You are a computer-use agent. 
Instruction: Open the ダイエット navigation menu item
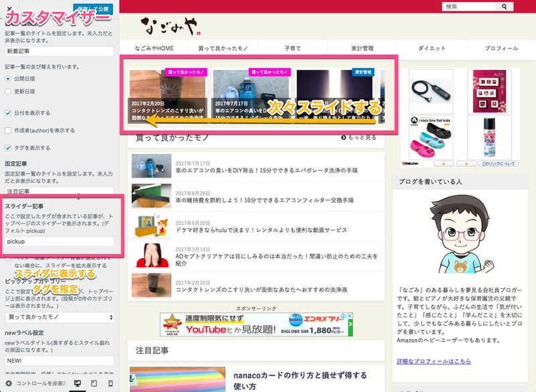pos(431,49)
